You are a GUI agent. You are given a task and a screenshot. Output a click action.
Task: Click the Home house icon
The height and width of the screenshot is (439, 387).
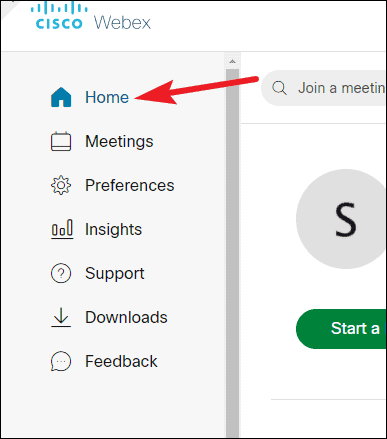(61, 97)
